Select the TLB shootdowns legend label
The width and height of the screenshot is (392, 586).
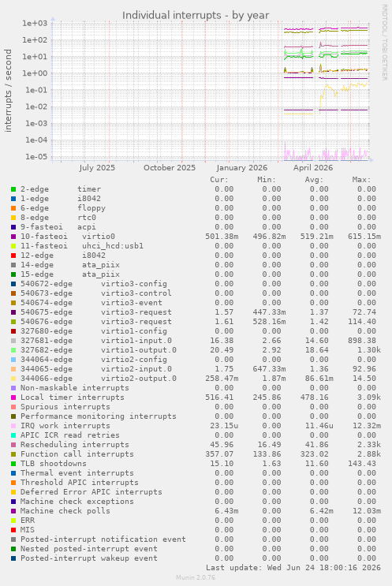(x=54, y=464)
